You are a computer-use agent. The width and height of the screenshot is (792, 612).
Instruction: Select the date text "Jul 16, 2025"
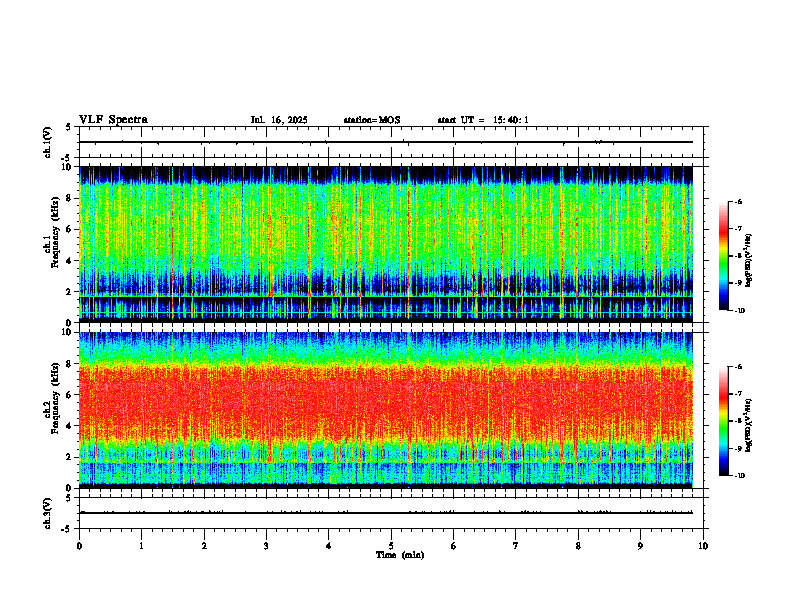coord(279,120)
